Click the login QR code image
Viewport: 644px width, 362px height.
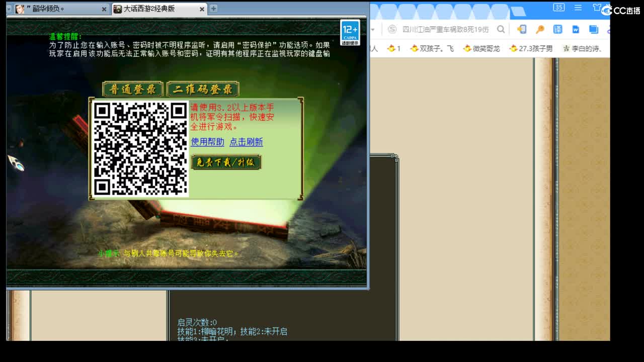point(141,149)
